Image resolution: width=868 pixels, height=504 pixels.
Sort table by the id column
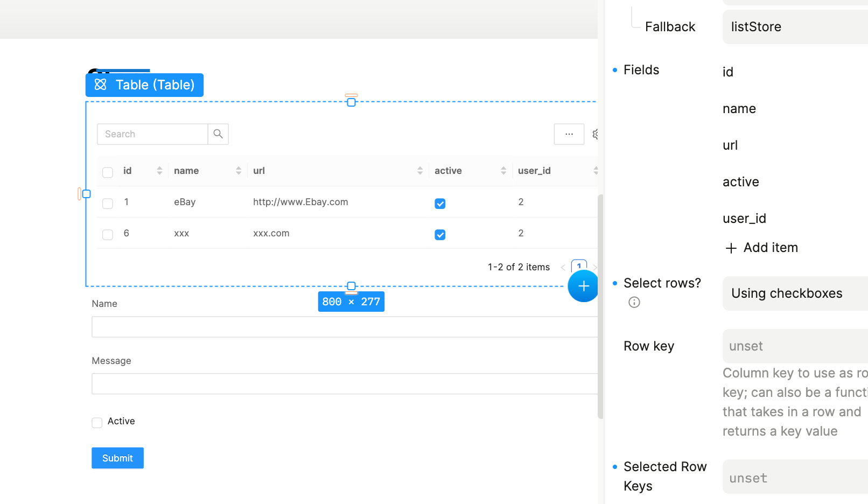coord(159,171)
